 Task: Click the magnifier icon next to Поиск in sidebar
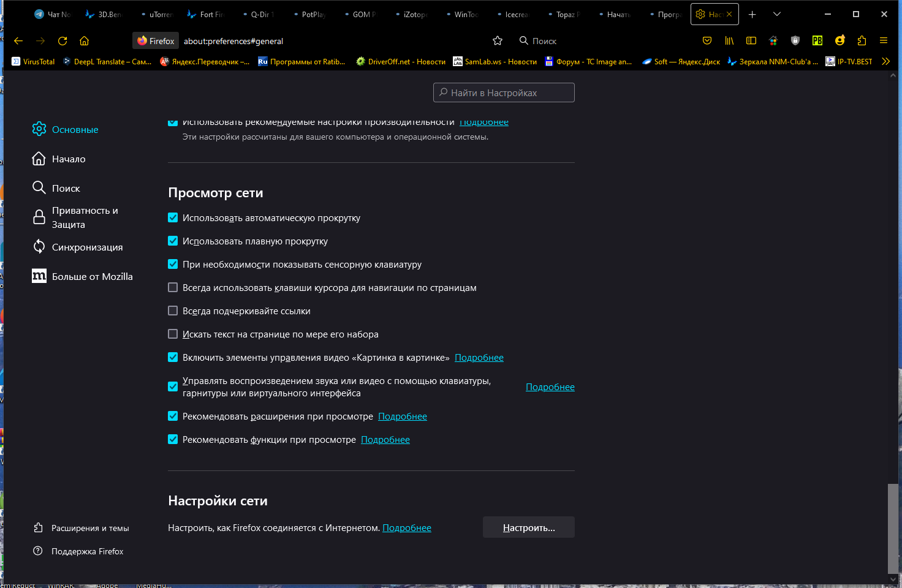(x=39, y=187)
